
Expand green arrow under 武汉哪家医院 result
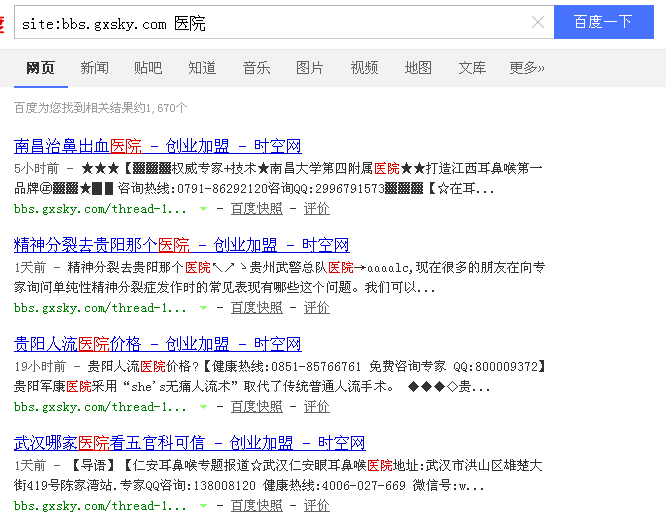[x=203, y=506]
